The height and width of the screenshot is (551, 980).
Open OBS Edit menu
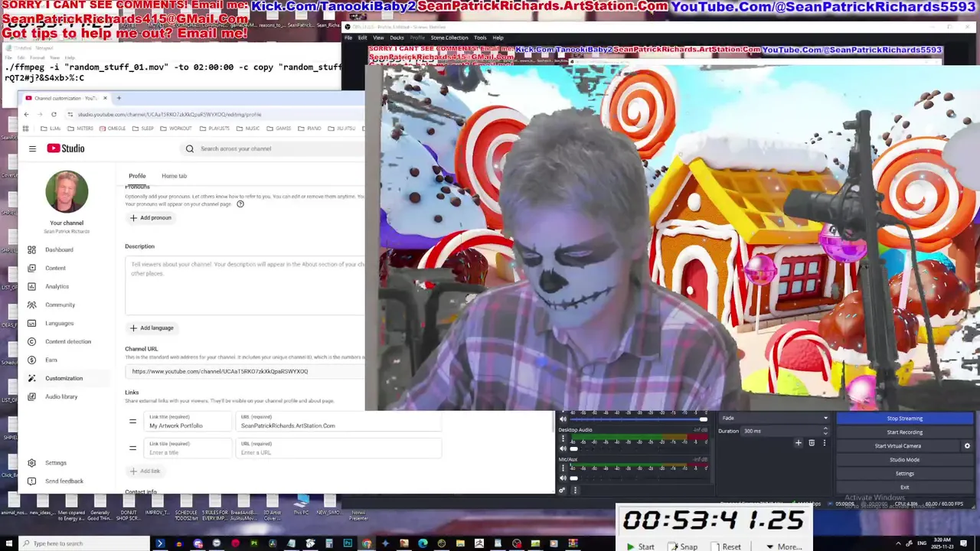pyautogui.click(x=362, y=37)
